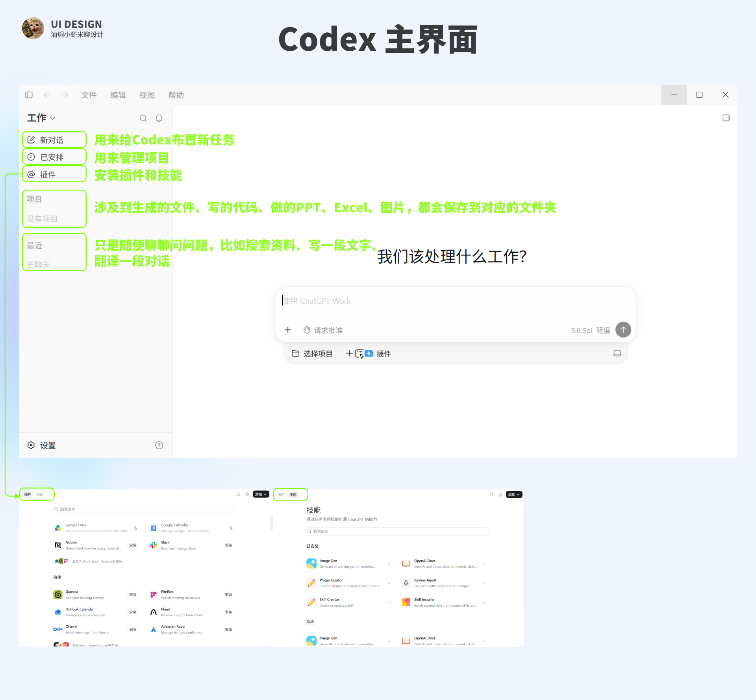The width and height of the screenshot is (756, 700).
Task: Toggle the 请求批准 approval mode
Action: (x=323, y=330)
